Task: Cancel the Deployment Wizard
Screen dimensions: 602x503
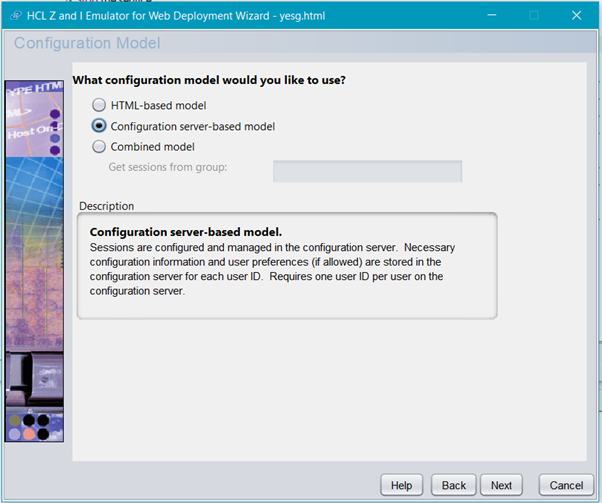Action: pyautogui.click(x=566, y=485)
